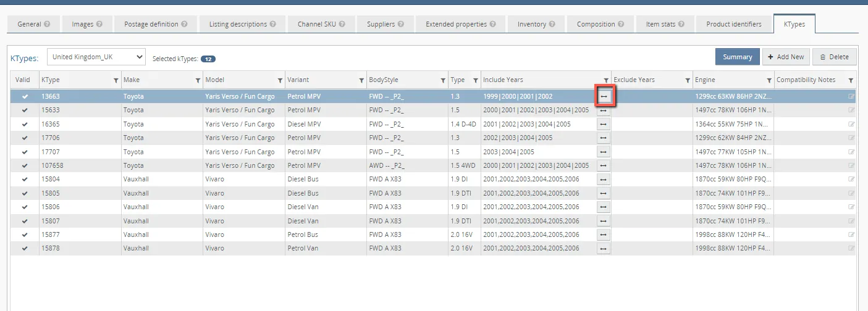Open the year range editor for KType 15878
Image resolution: width=868 pixels, height=311 pixels.
(x=604, y=248)
